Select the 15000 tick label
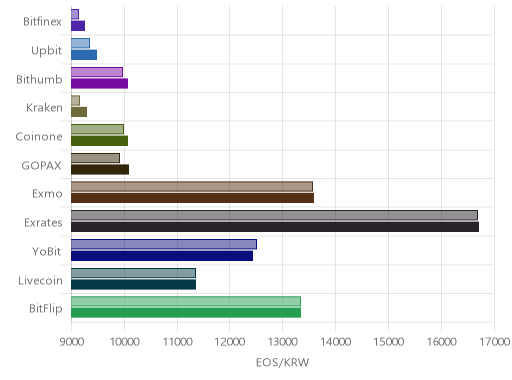 388,342
